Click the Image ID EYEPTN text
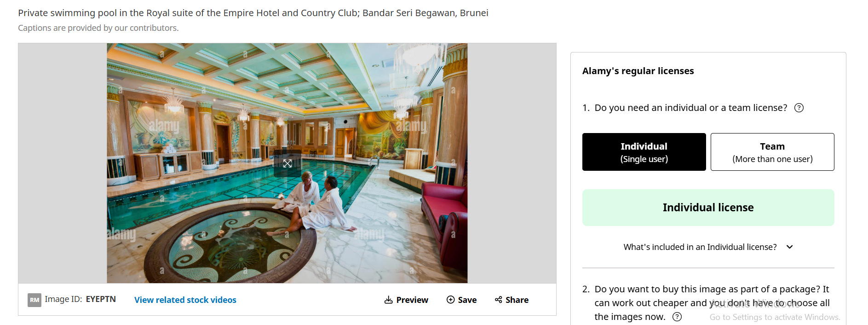Viewport: 868px width, 325px height. [80, 299]
